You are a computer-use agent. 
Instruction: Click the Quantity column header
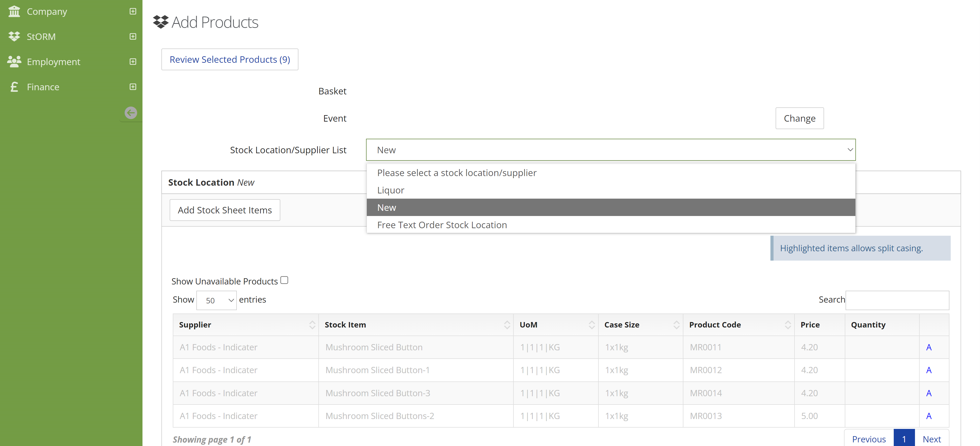tap(882, 325)
